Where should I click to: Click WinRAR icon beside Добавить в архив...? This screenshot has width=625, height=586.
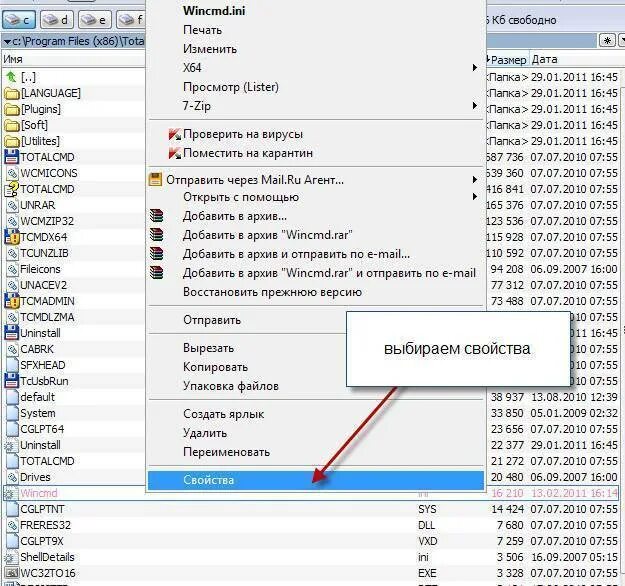point(157,216)
